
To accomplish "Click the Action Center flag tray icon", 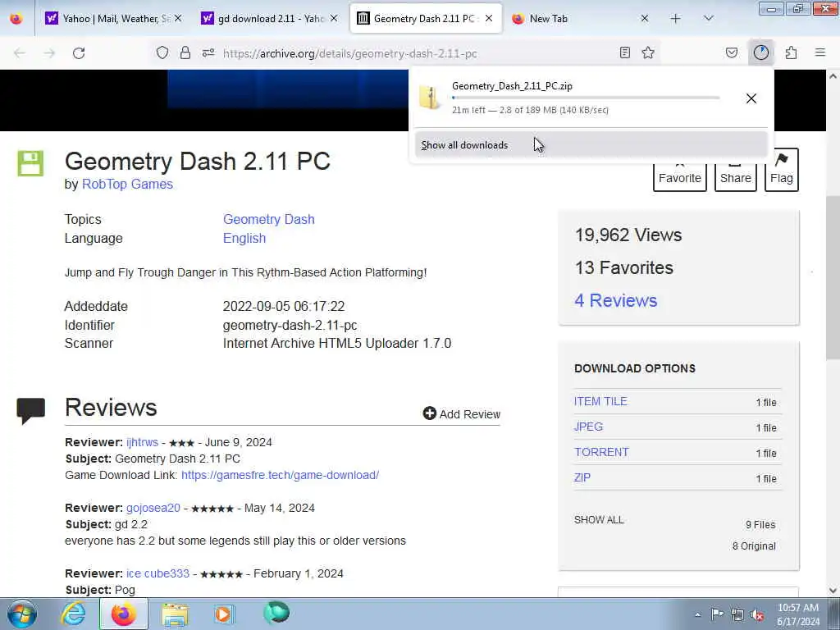I will pos(717,614).
